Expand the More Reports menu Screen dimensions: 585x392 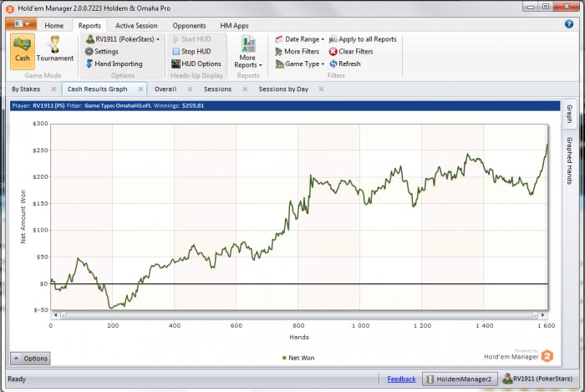(247, 52)
